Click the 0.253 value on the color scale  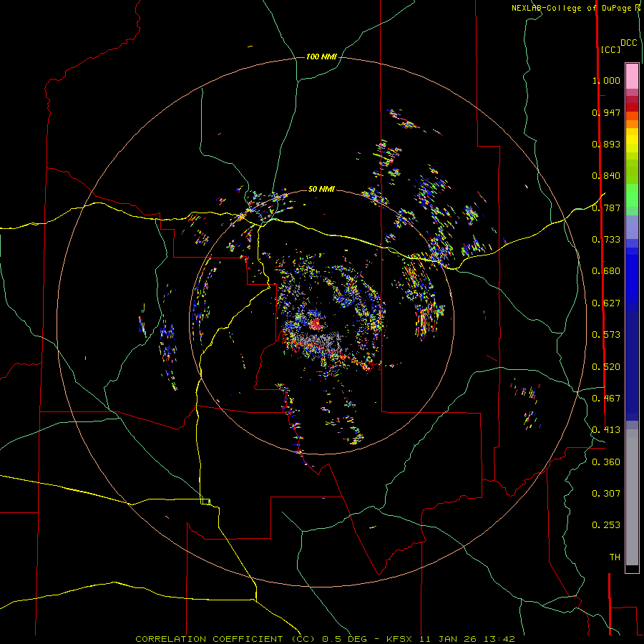click(x=606, y=525)
